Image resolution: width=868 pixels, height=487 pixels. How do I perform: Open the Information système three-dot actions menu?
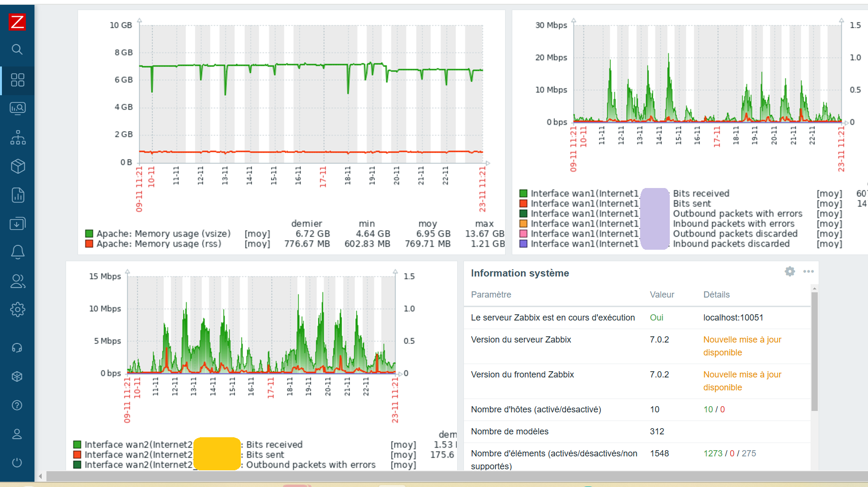point(808,272)
